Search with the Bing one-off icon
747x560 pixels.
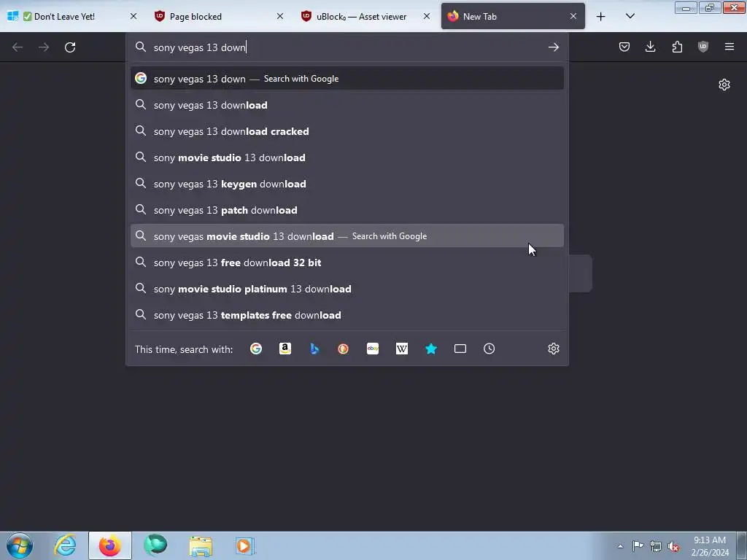click(314, 349)
